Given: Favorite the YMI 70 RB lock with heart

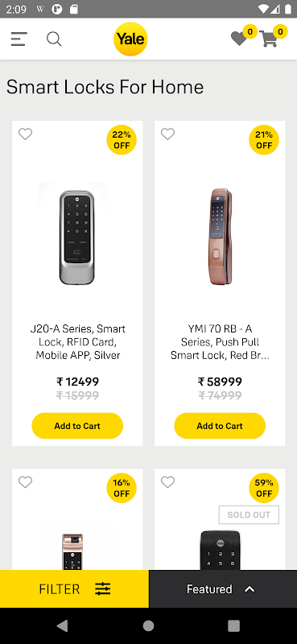Looking at the screenshot, I should point(167,134).
